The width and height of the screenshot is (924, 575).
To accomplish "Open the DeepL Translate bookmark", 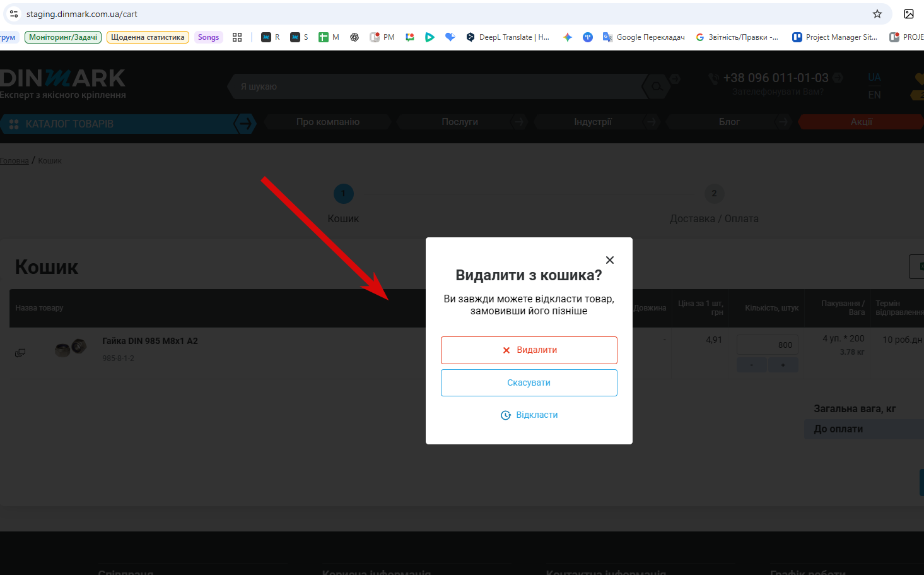I will (508, 37).
